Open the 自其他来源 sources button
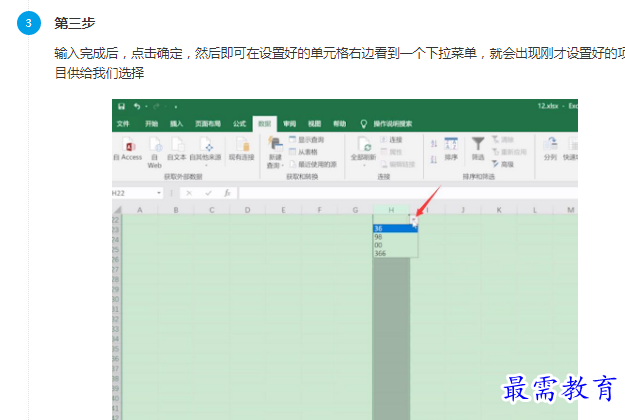The image size is (625, 420). [205, 151]
